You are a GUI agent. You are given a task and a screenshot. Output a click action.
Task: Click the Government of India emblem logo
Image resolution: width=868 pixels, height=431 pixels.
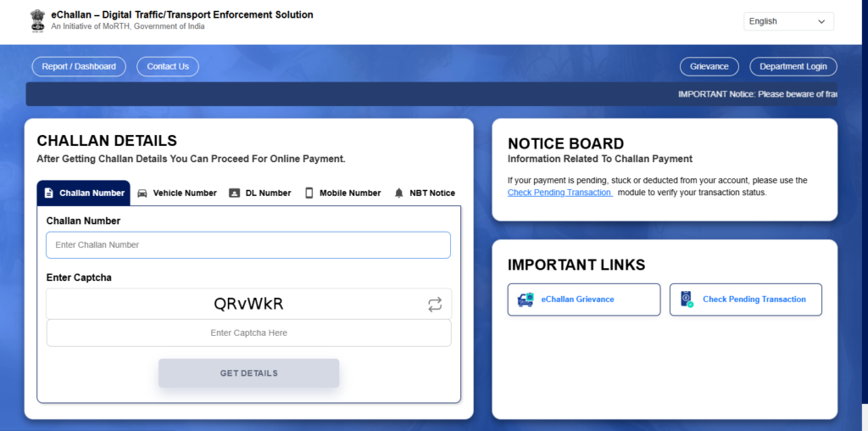37,21
